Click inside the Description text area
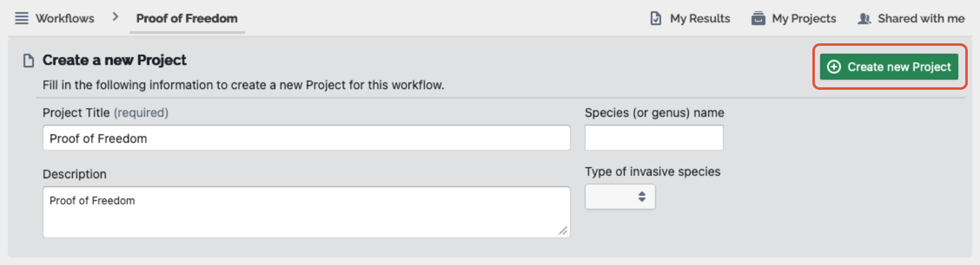980x265 pixels. pos(306,212)
